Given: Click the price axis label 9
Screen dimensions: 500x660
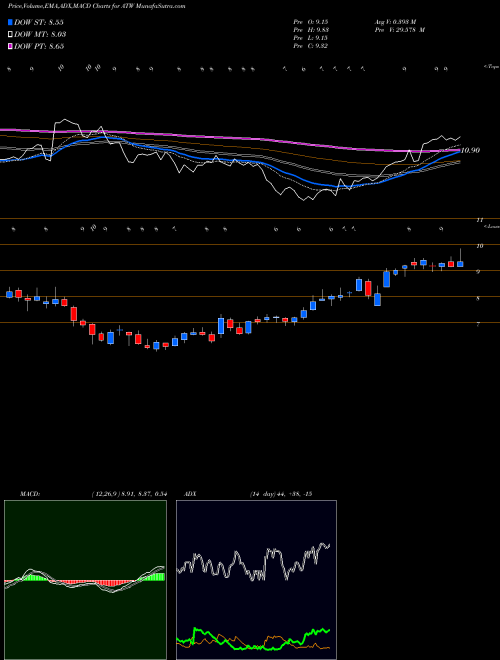Looking at the screenshot, I should 478,272.
